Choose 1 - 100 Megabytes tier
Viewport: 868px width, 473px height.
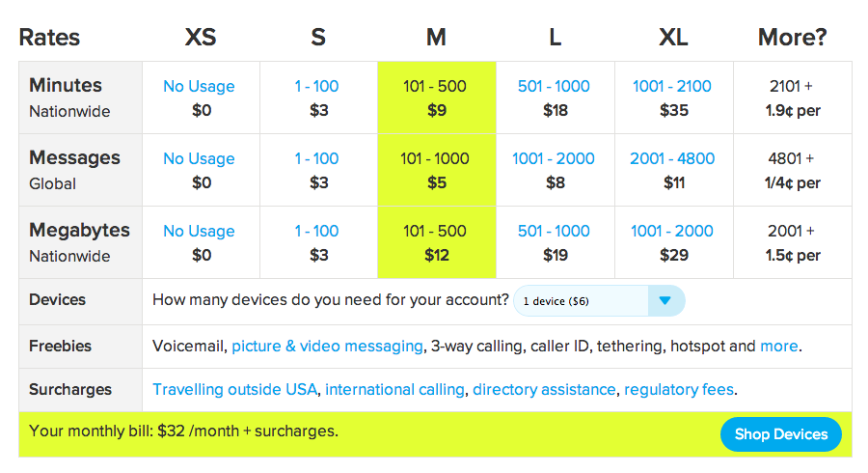tap(316, 232)
